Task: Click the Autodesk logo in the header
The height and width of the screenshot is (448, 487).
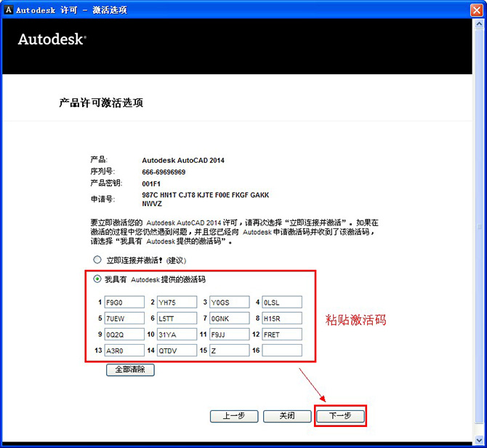Action: [x=52, y=39]
